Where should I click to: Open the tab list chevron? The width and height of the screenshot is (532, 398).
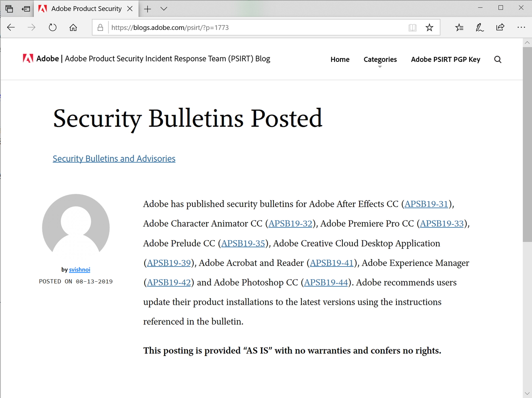tap(163, 8)
